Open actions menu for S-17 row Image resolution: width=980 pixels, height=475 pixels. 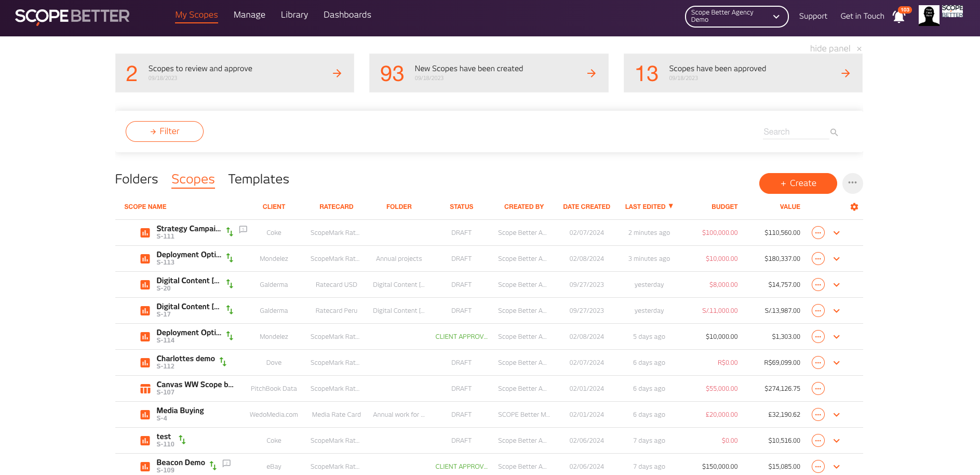[x=818, y=311]
